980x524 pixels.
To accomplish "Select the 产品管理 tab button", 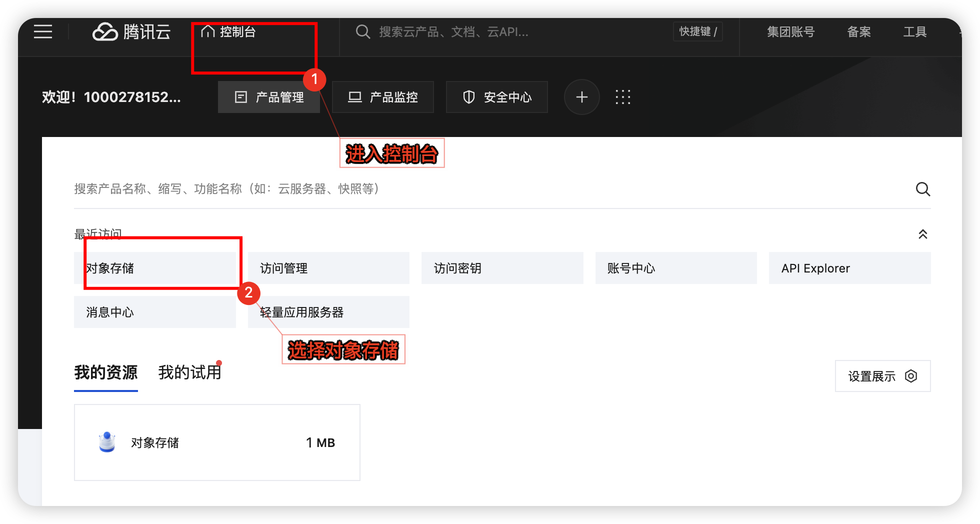I will click(269, 97).
